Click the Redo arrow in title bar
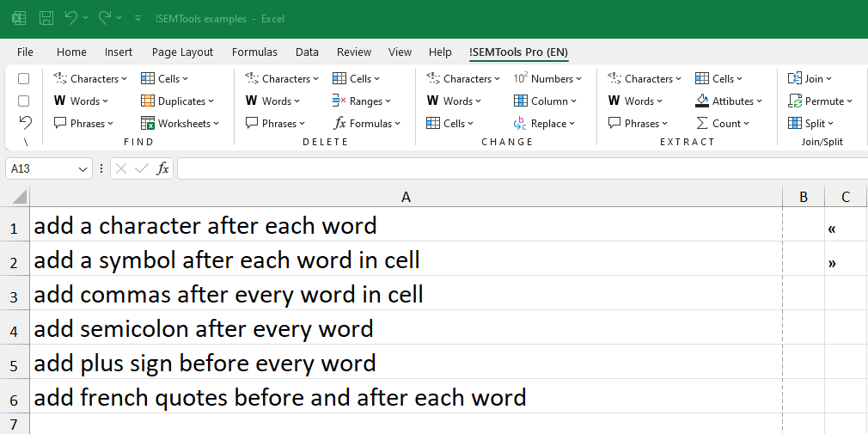This screenshot has height=434, width=868. point(105,18)
